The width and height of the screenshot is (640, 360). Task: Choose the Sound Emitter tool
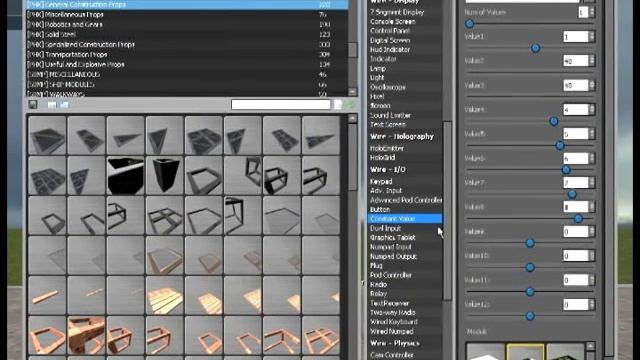tap(390, 115)
